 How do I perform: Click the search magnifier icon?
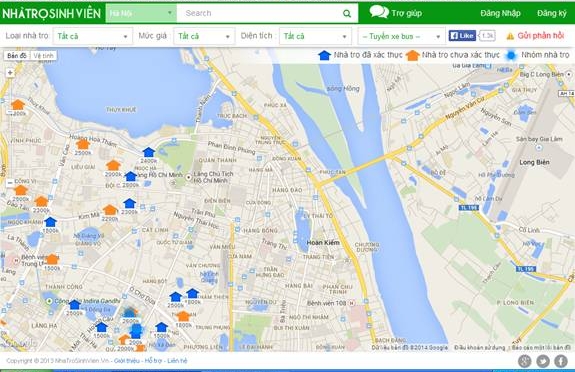347,14
